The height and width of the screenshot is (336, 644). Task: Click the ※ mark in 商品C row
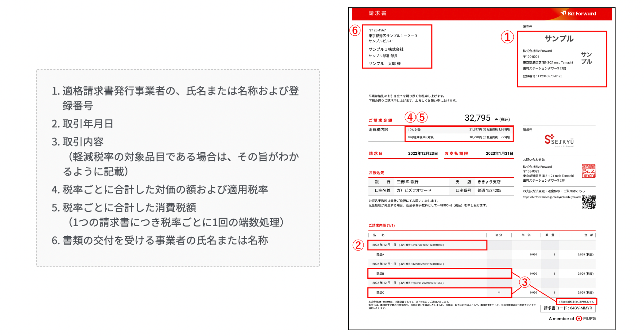[499, 292]
